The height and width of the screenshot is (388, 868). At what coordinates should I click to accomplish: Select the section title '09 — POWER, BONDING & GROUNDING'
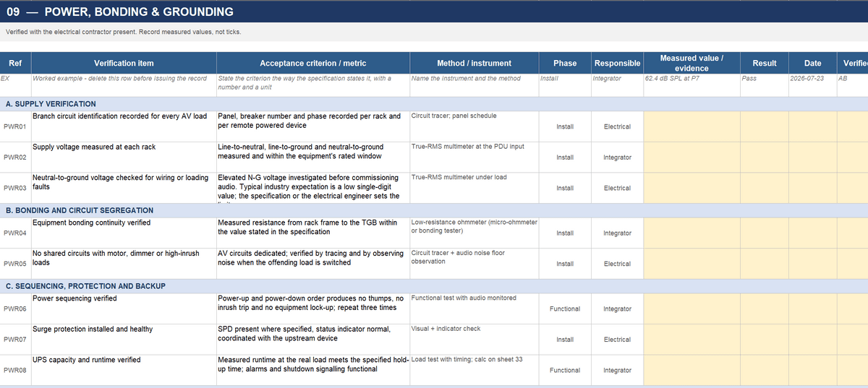click(119, 12)
